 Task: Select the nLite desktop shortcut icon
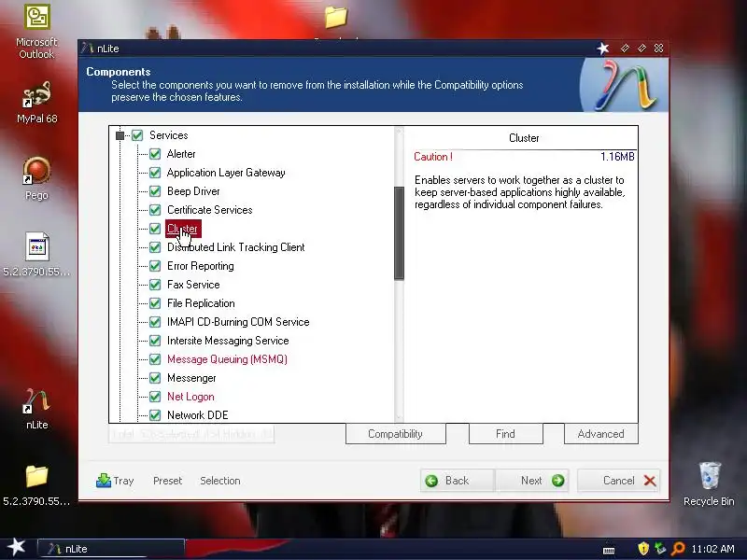click(36, 409)
